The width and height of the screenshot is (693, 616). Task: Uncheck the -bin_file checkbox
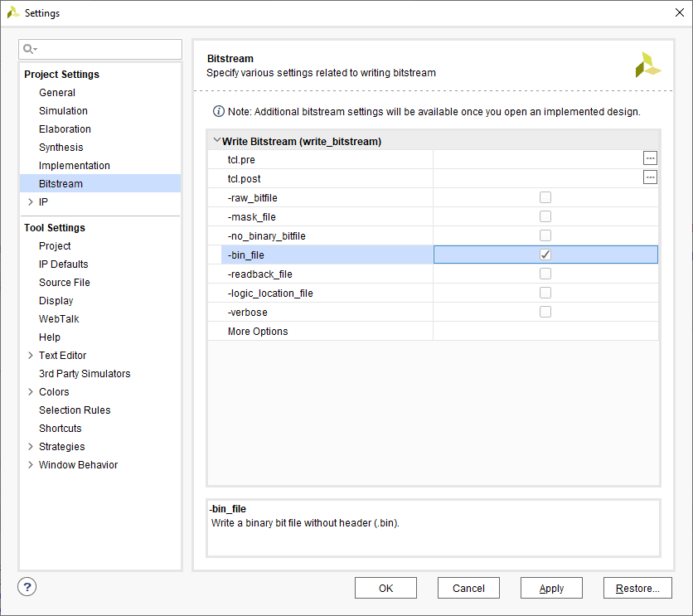545,255
